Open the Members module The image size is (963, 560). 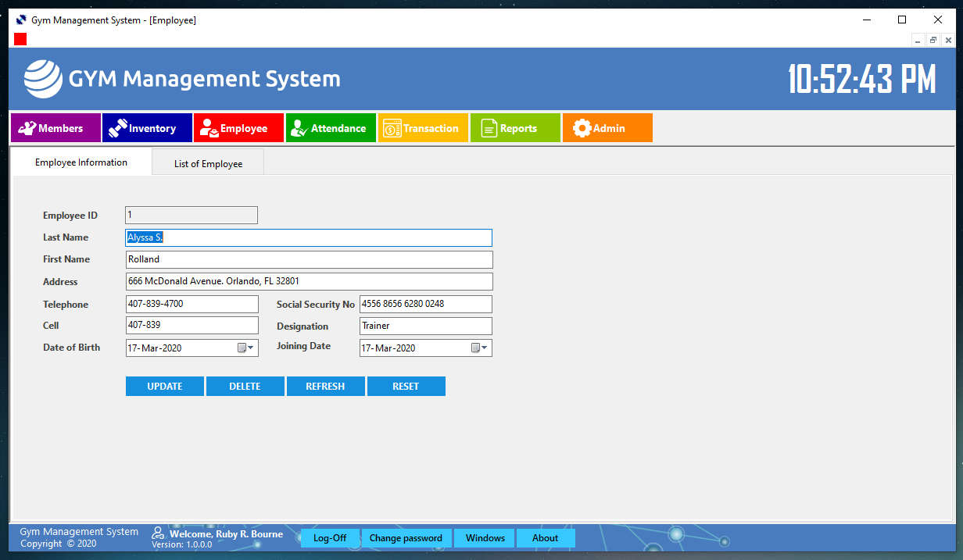[55, 128]
